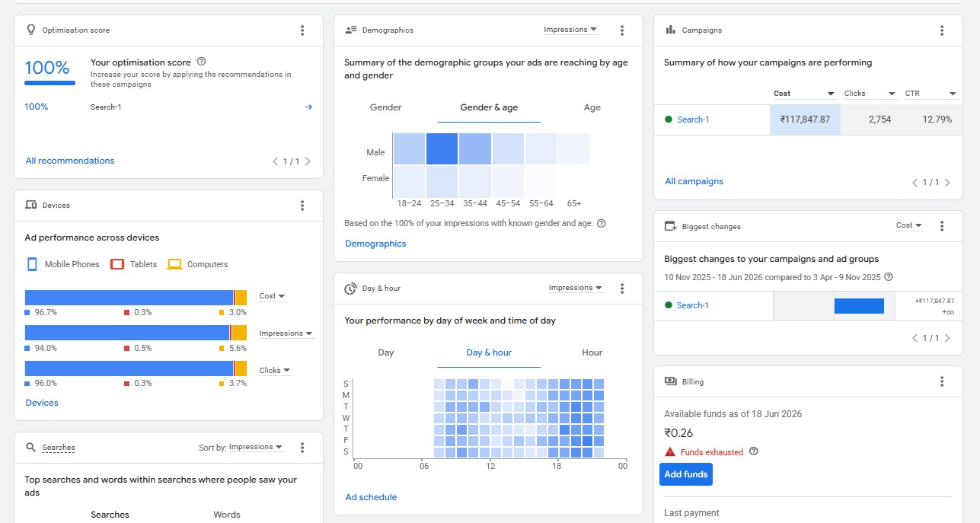Select the Searches tab in Searches card
This screenshot has height=523, width=980.
click(110, 515)
